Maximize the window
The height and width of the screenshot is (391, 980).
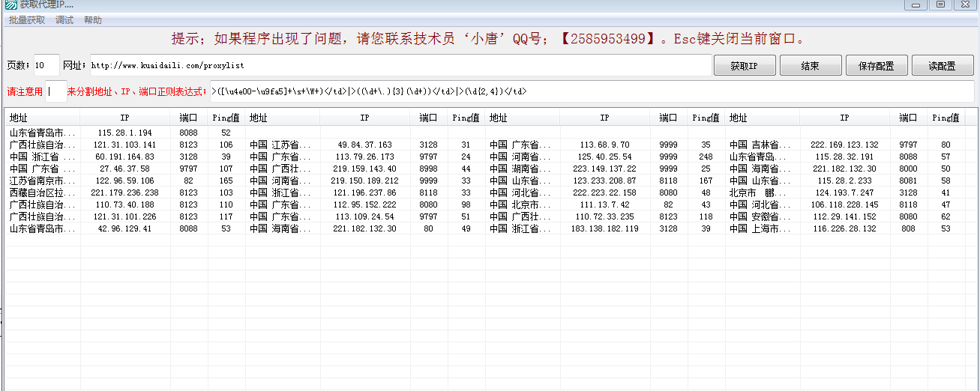click(940, 4)
